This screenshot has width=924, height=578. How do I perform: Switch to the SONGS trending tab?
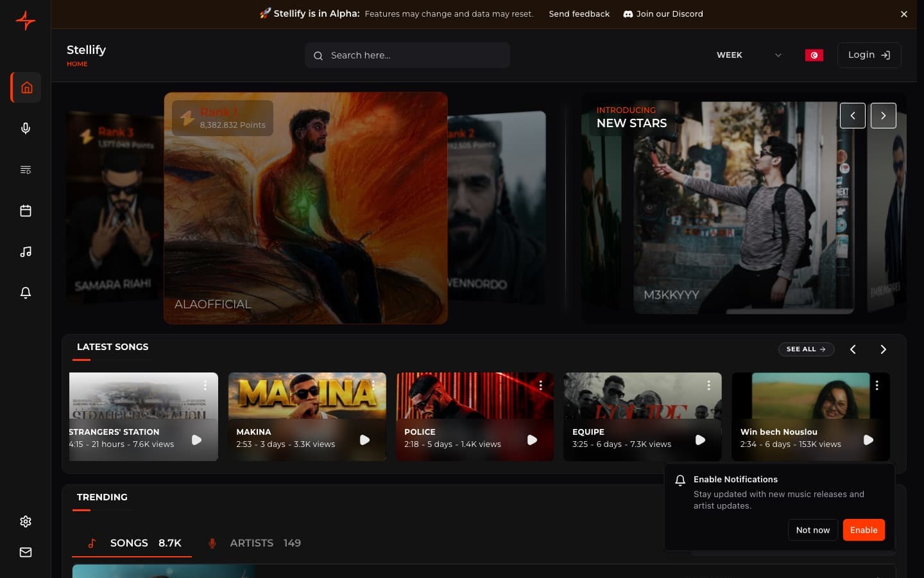click(132, 543)
